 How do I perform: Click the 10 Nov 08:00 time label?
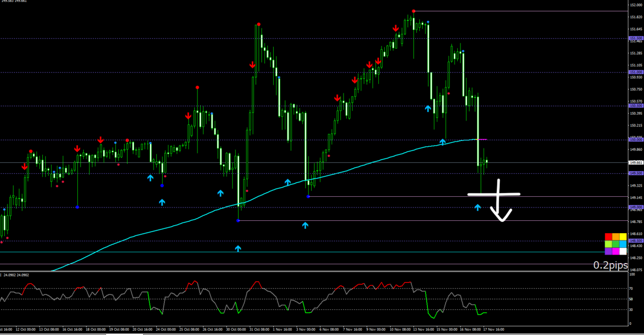pyautogui.click(x=400, y=330)
